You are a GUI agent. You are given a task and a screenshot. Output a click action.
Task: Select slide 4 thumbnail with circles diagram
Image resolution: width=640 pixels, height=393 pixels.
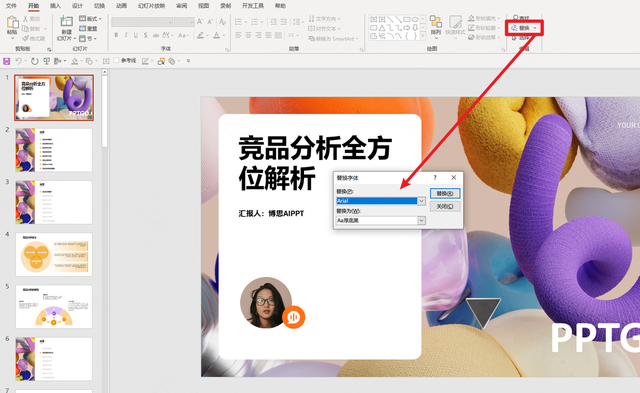pyautogui.click(x=54, y=254)
